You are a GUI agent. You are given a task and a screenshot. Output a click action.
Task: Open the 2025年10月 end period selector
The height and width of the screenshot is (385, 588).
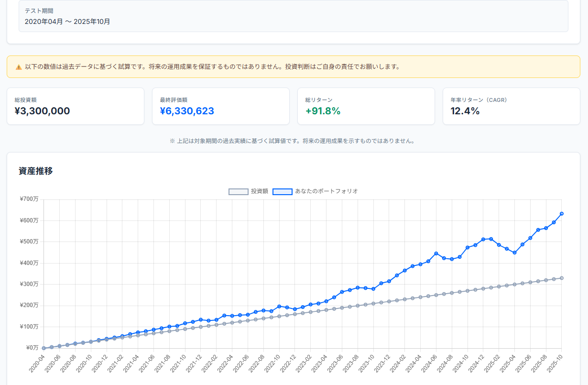(x=92, y=21)
